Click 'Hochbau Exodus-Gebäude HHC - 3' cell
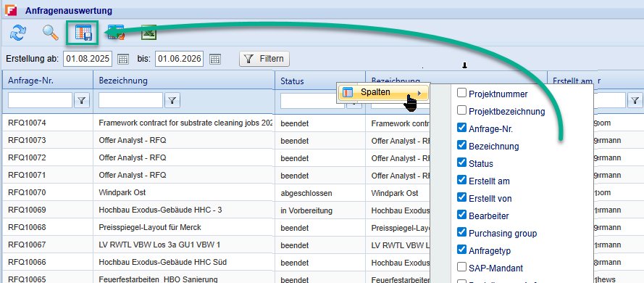Screen dimensions: 644x283 (183, 210)
